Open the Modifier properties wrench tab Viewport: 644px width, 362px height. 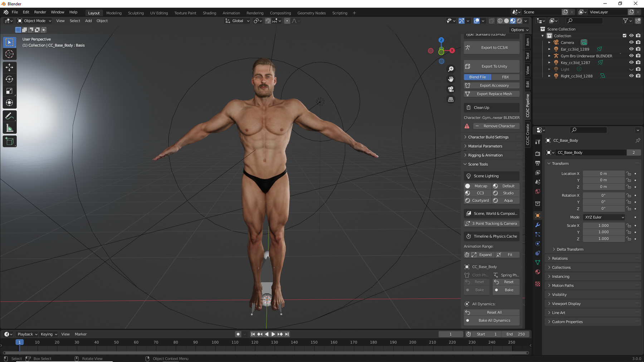tap(537, 225)
